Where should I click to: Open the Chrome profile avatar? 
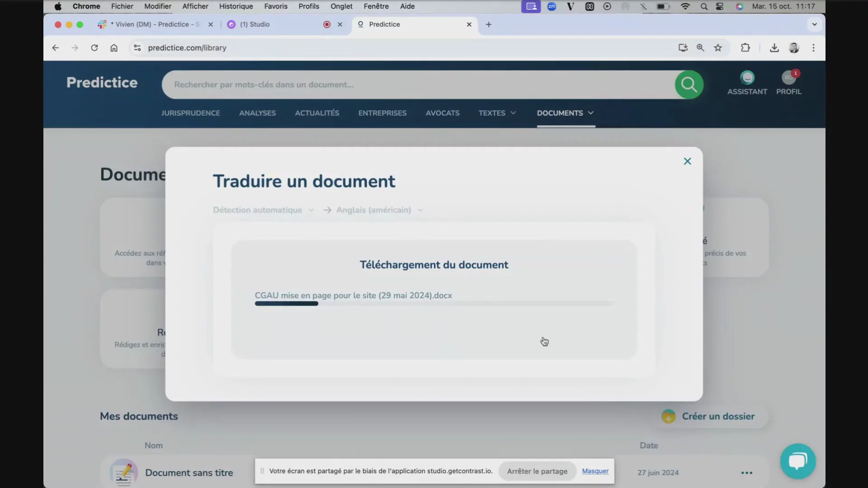794,48
